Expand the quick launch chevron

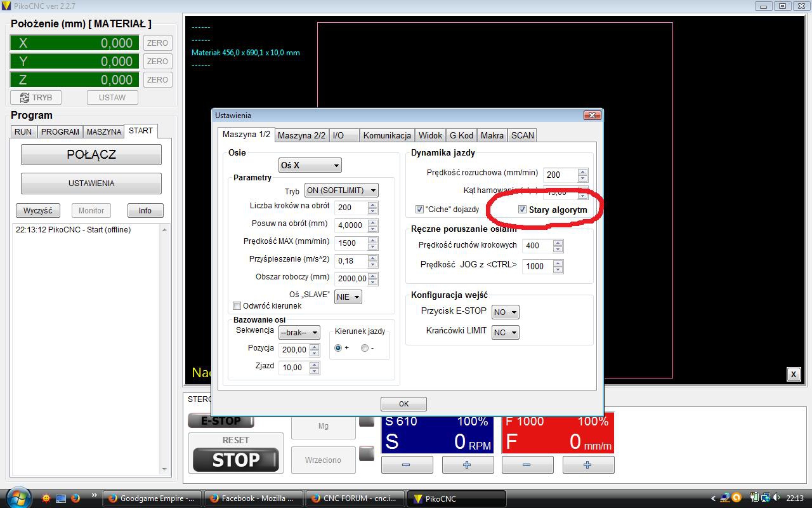point(95,495)
